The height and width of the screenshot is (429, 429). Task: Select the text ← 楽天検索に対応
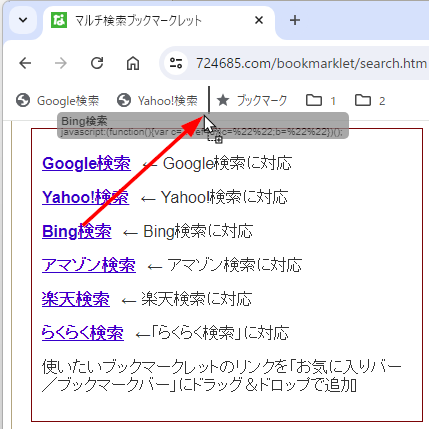[186, 299]
